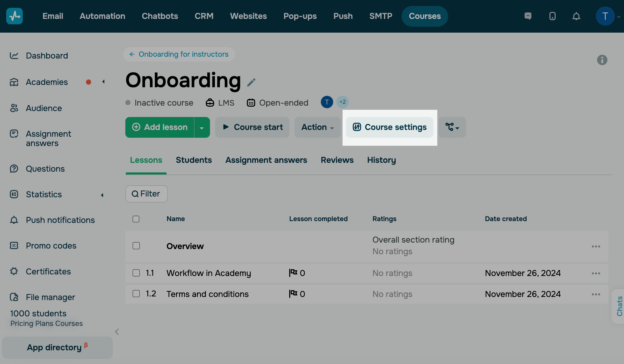
Task: Expand the Add lesson dropdown arrow
Action: (x=202, y=128)
